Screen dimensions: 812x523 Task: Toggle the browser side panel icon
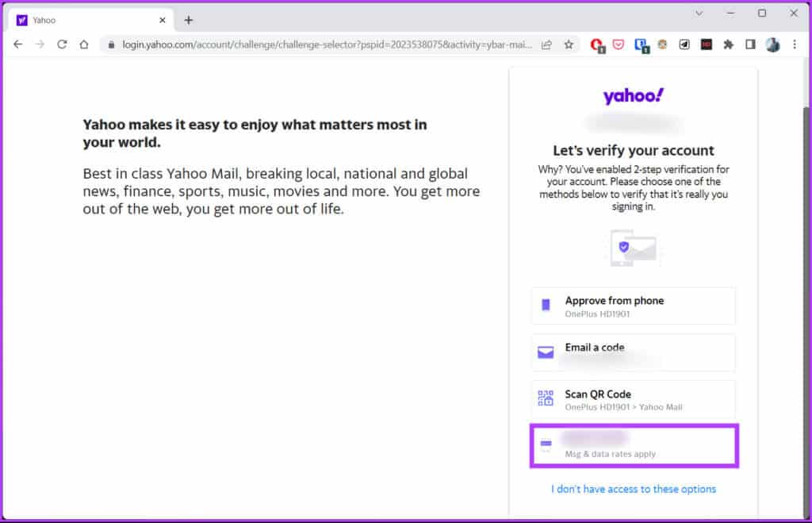click(x=750, y=44)
